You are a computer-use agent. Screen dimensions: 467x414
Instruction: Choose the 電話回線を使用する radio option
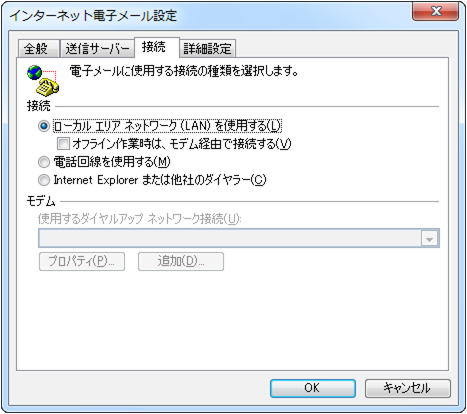44,162
